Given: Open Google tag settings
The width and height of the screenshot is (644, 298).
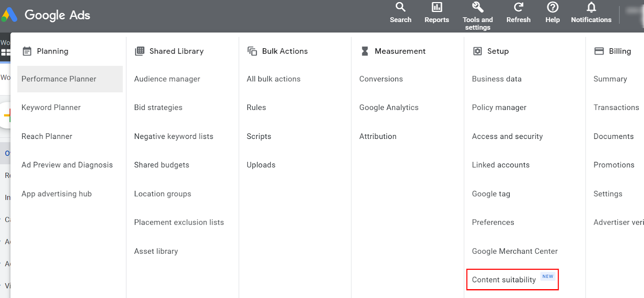Looking at the screenshot, I should (491, 194).
